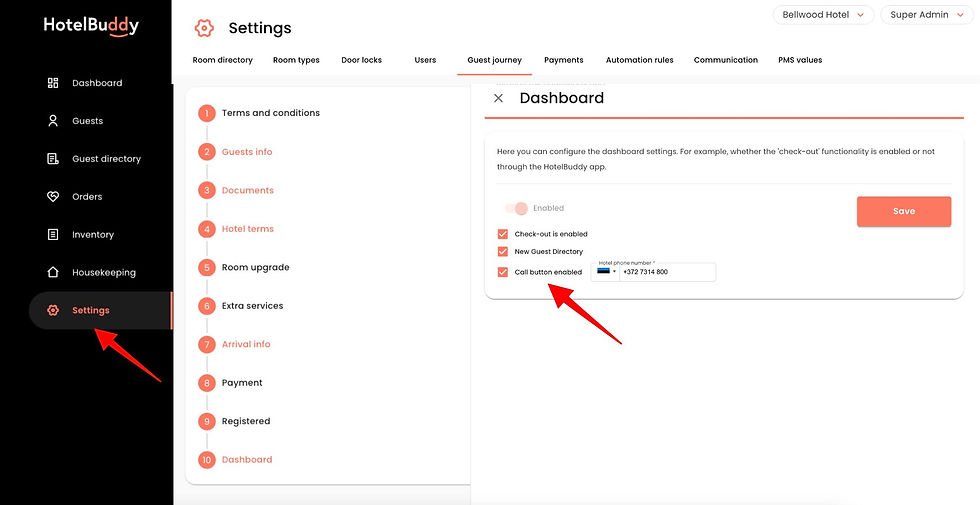Viewport: 980px width, 505px height.
Task: Switch to Communication tab
Action: (x=726, y=60)
